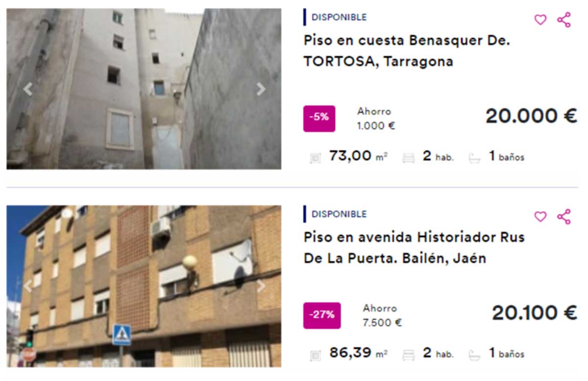
Task: Click the bathtub icon in Tortosa listing
Action: click(474, 158)
